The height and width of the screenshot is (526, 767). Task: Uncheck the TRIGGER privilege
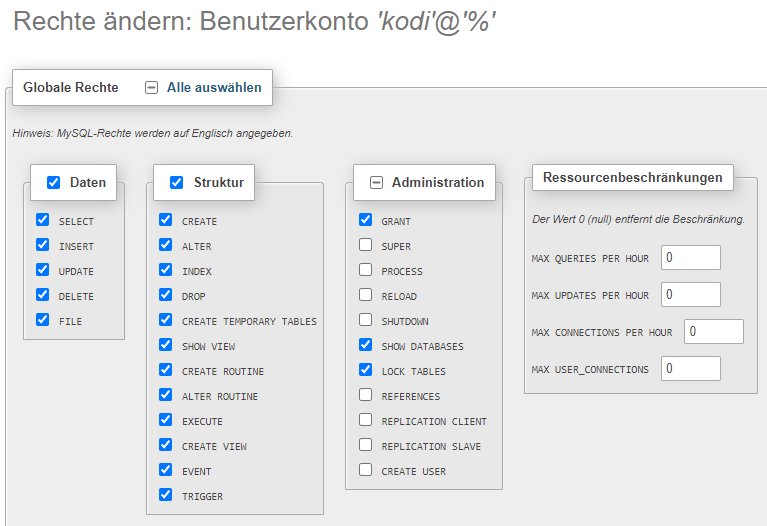tap(165, 495)
